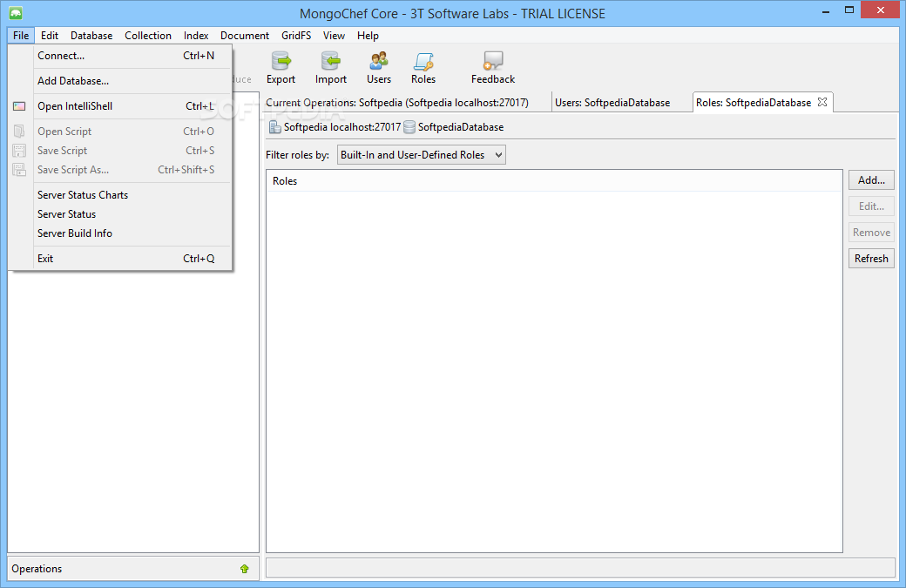
Task: Open the Database menu
Action: [x=91, y=35]
